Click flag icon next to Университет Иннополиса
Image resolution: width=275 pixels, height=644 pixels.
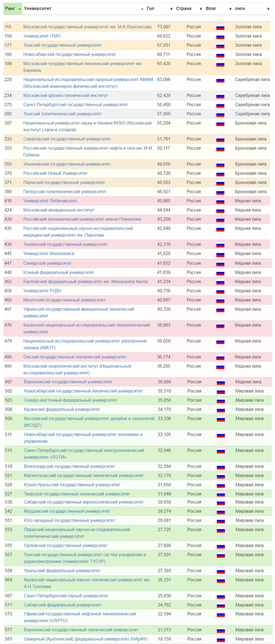coord(220,254)
